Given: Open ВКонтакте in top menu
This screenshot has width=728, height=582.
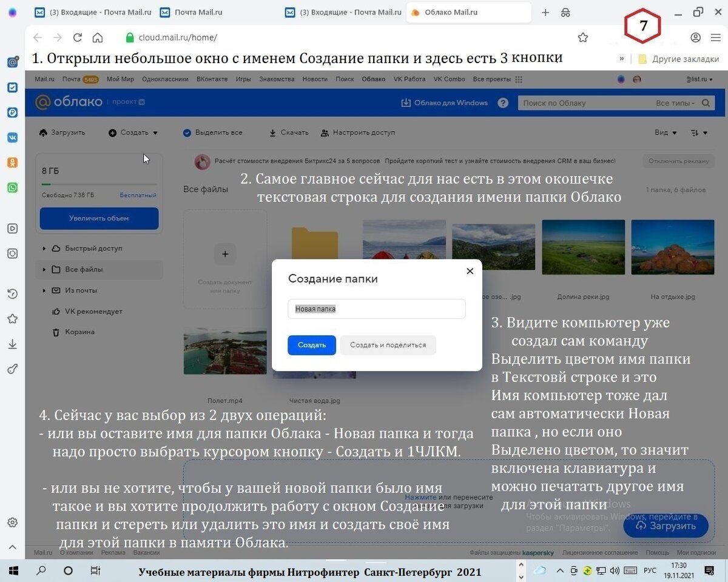Looking at the screenshot, I should (x=212, y=79).
